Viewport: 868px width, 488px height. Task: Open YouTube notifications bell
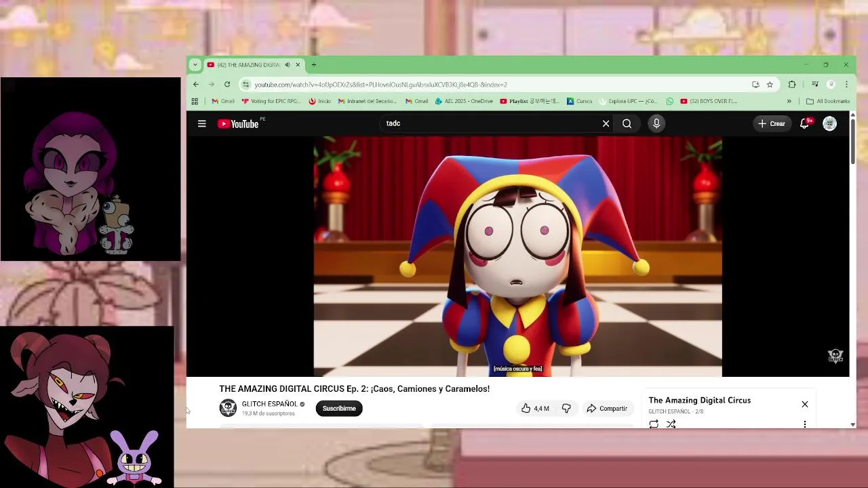click(x=805, y=123)
